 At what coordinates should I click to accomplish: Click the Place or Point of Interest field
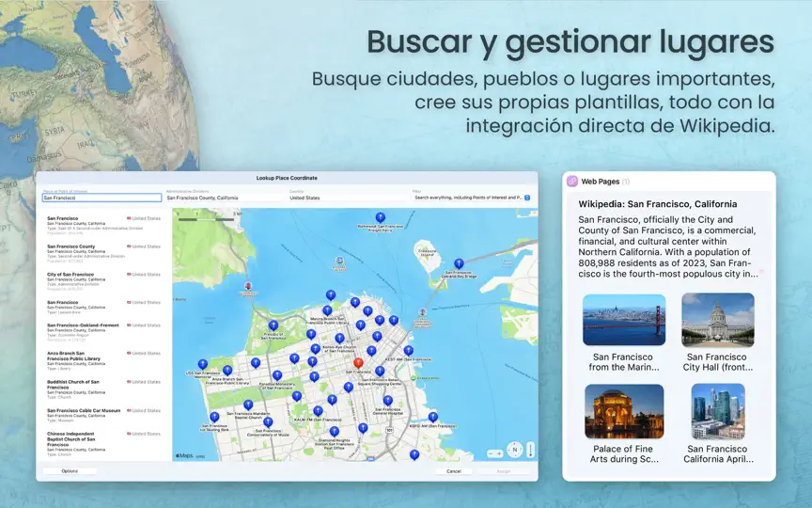click(101, 198)
